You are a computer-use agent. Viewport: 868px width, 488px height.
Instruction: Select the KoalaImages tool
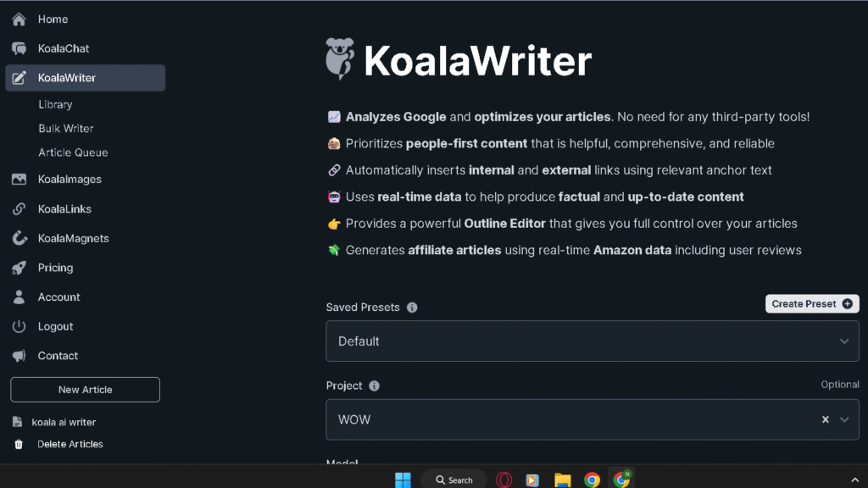(68, 179)
